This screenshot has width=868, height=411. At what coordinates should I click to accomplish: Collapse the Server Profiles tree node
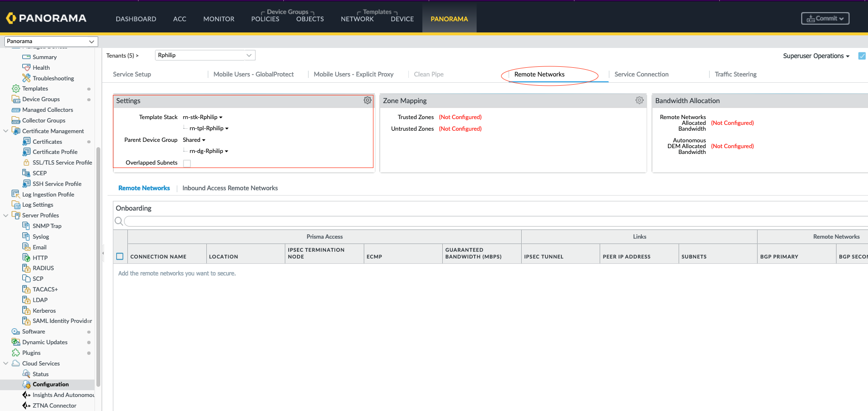[x=6, y=215]
